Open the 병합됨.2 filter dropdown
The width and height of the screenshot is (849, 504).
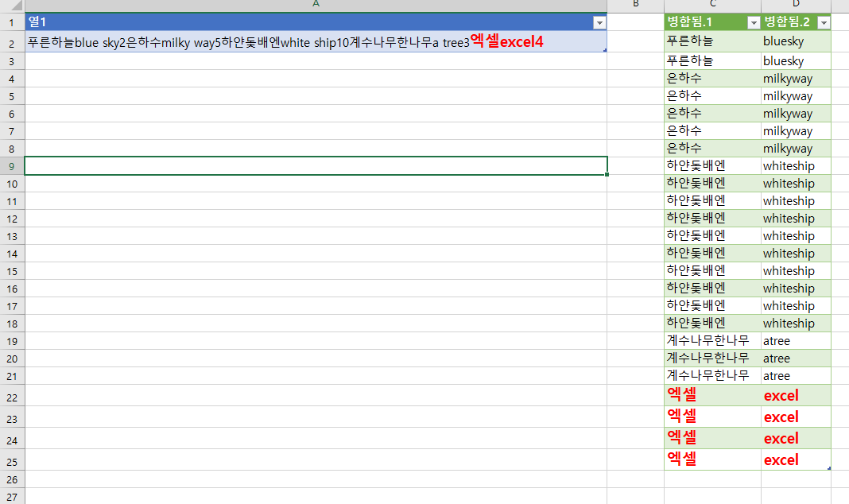point(824,23)
